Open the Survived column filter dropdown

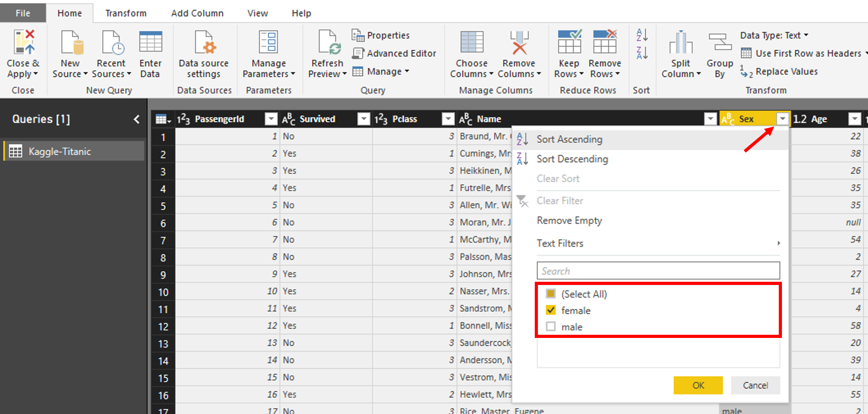point(363,119)
